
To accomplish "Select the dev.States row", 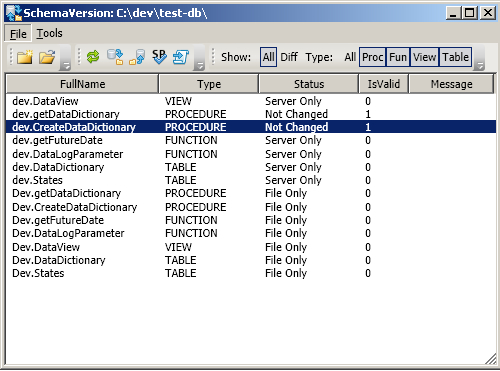I will tap(251, 180).
